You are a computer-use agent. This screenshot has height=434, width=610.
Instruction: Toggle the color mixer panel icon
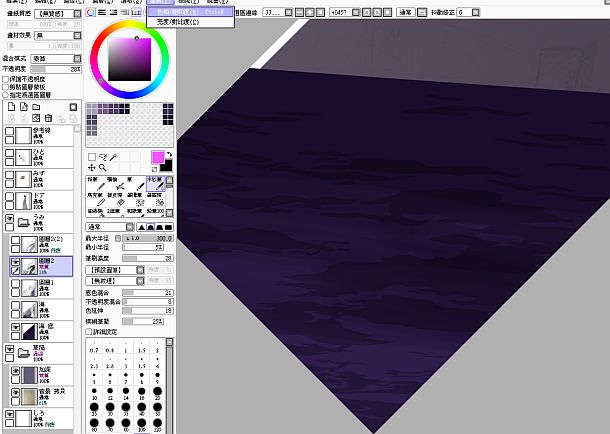click(x=124, y=12)
